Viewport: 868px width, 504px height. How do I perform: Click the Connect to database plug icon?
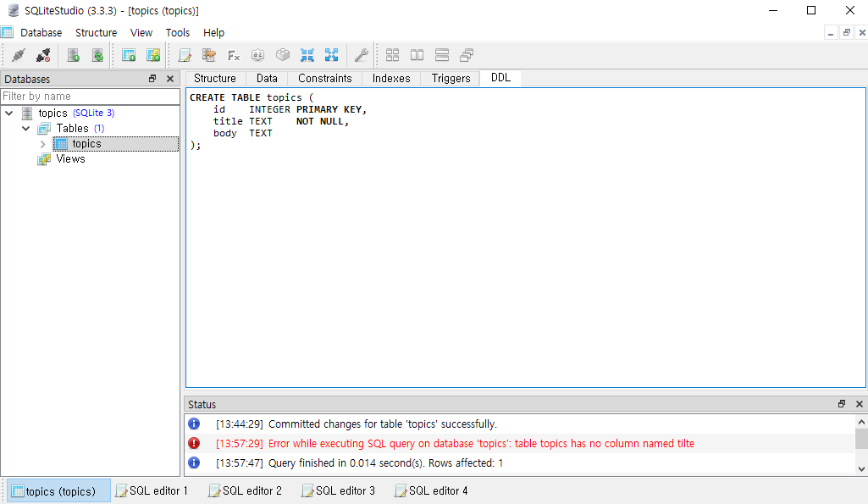[19, 55]
